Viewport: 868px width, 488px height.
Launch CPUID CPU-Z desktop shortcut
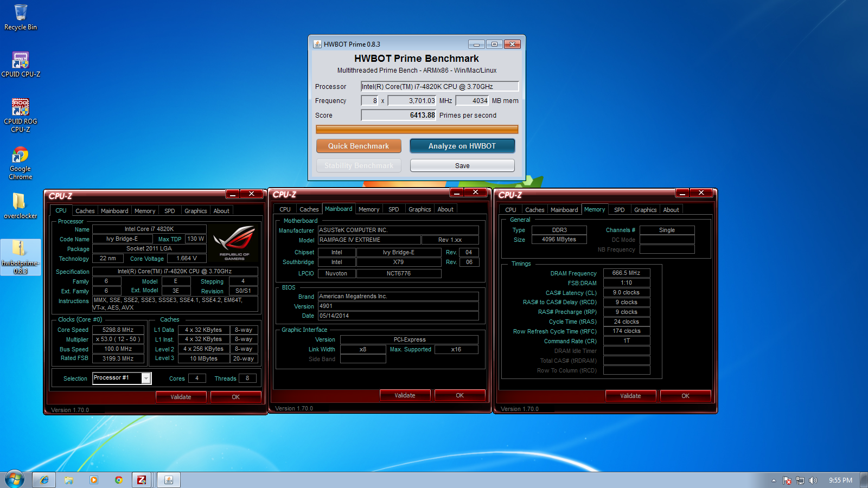point(21,64)
